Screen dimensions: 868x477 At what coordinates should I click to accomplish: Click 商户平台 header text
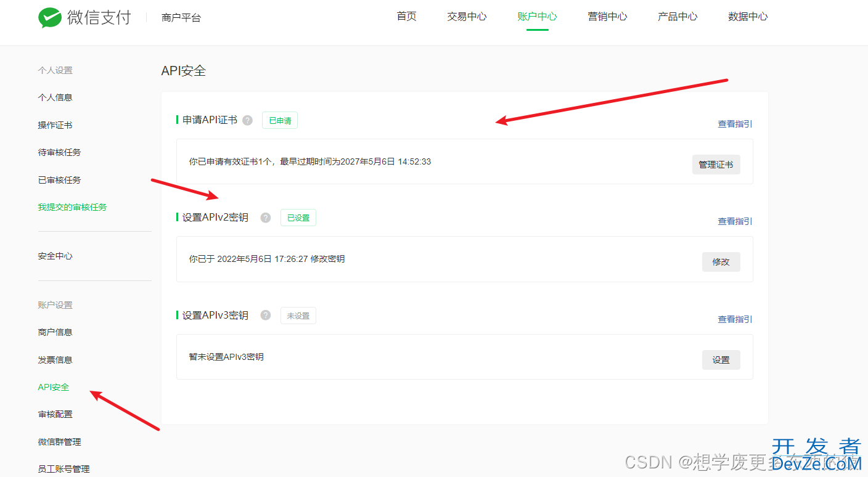(x=181, y=18)
